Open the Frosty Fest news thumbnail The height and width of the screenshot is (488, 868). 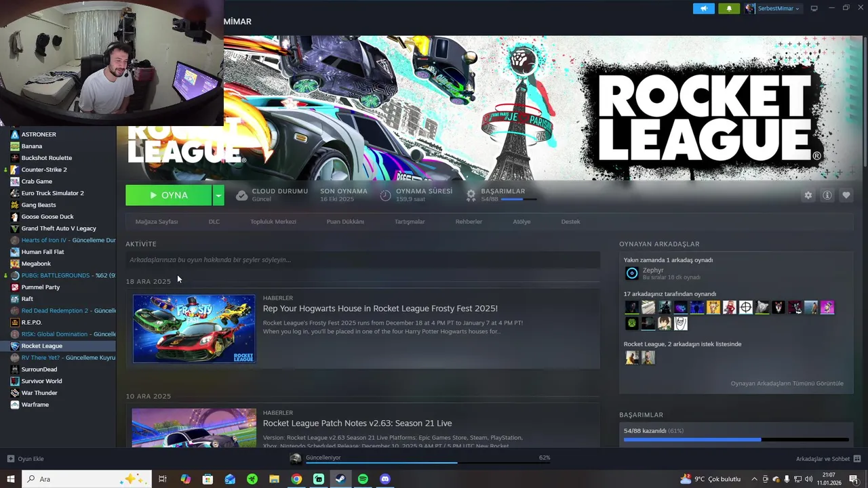(194, 329)
